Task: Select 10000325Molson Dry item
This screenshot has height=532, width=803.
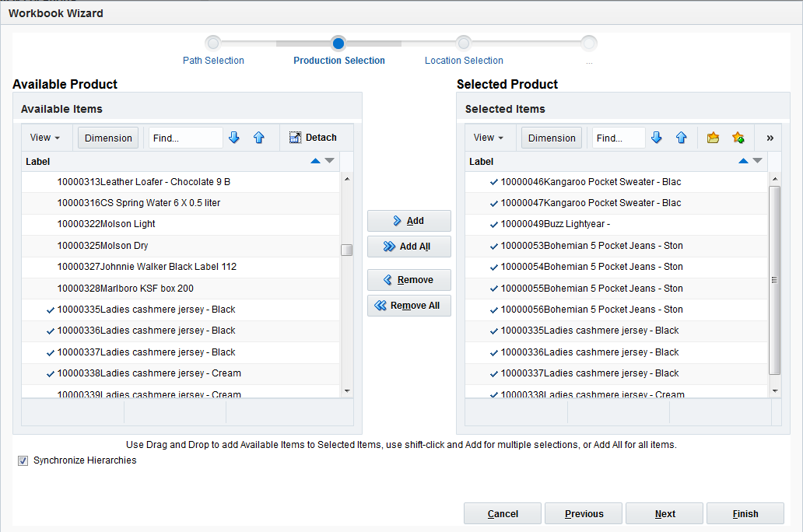Action: (x=181, y=246)
